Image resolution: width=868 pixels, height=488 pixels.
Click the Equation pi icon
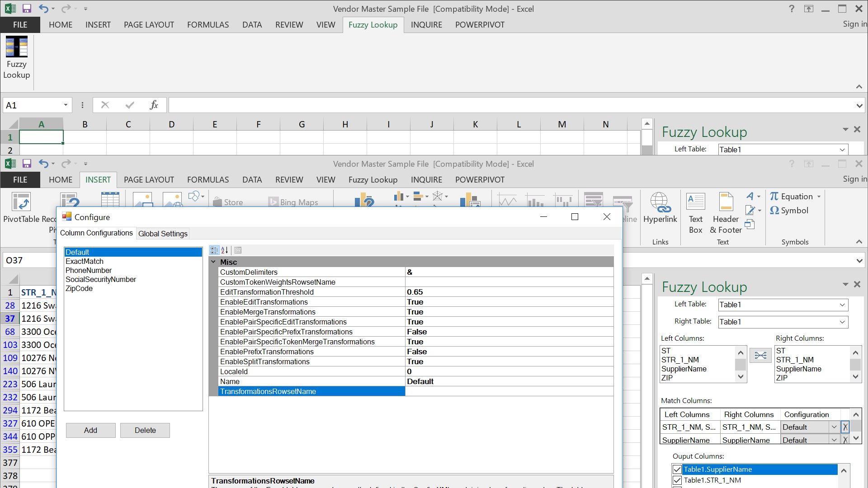click(x=774, y=197)
